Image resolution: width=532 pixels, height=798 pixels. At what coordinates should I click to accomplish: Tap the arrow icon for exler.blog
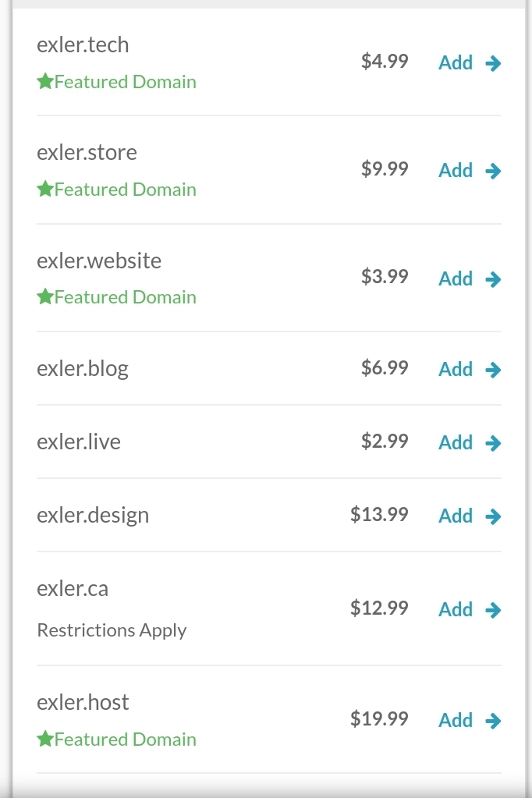[493, 370]
